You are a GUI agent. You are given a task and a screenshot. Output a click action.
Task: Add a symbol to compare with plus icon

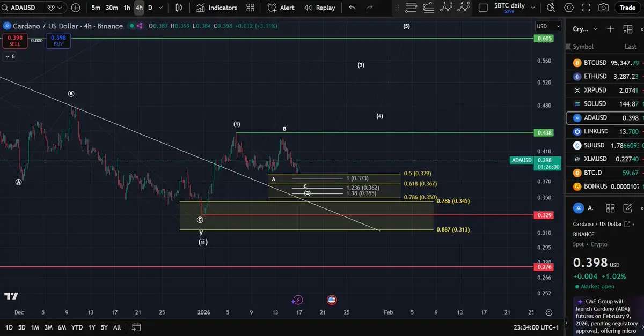(76, 8)
